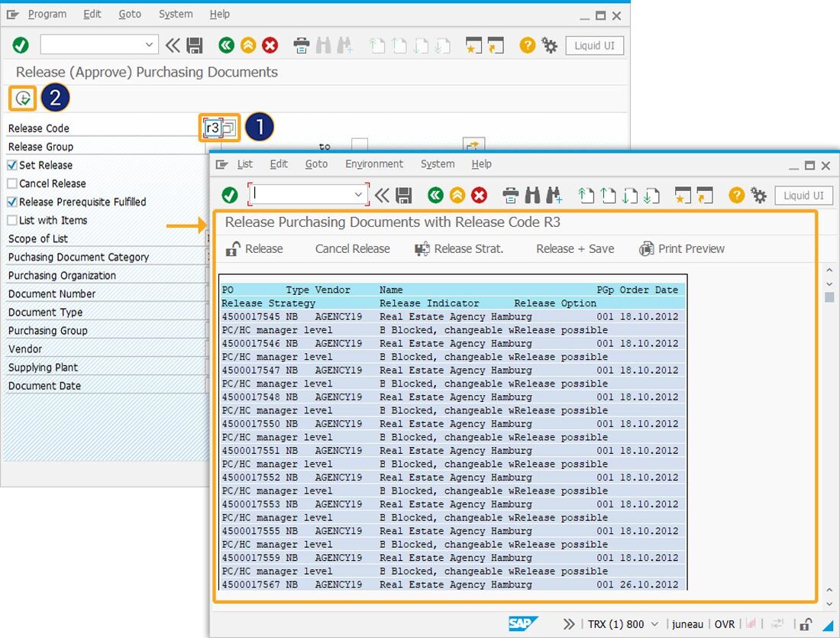Click the Release Strat. button

coord(459,249)
